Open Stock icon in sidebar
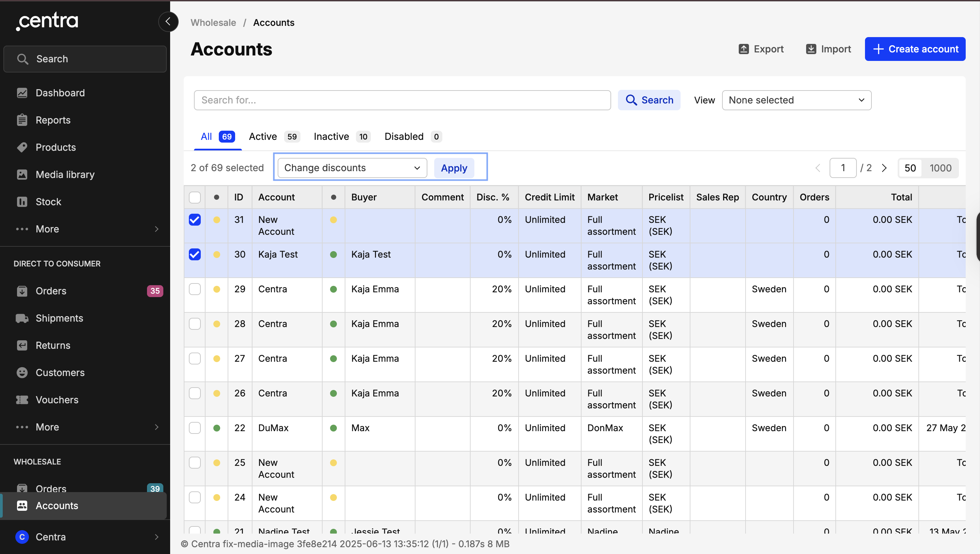 click(x=22, y=202)
